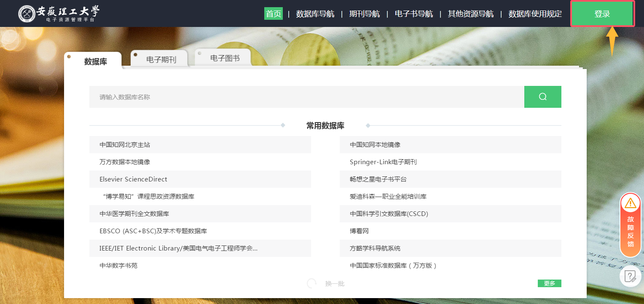Image resolution: width=644 pixels, height=304 pixels.
Task: Switch to the 电子期刊 tab
Action: click(161, 59)
